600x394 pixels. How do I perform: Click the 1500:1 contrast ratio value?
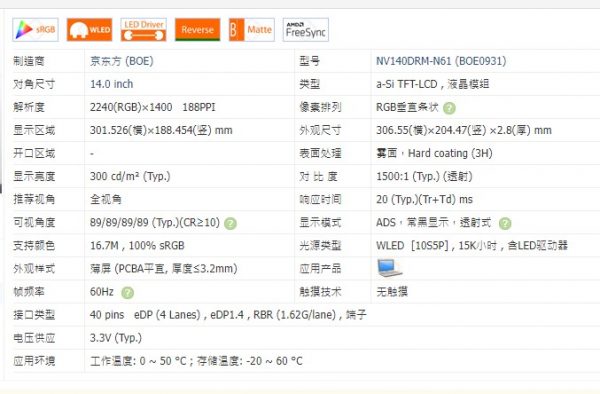tap(424, 176)
